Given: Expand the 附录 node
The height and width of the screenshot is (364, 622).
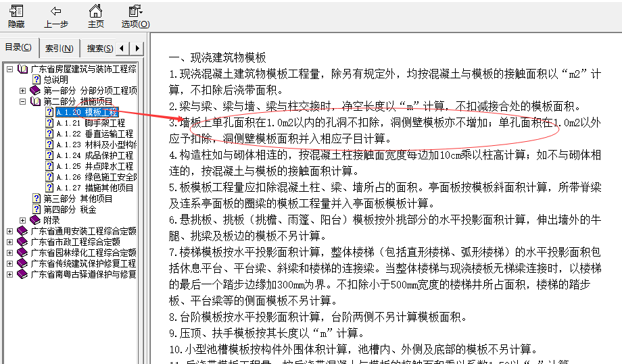Looking at the screenshot, I should (22, 220).
